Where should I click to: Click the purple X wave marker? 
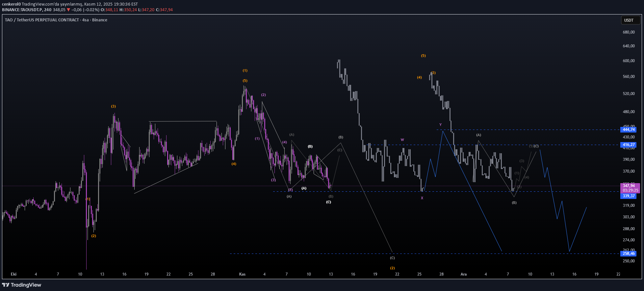pos(422,198)
